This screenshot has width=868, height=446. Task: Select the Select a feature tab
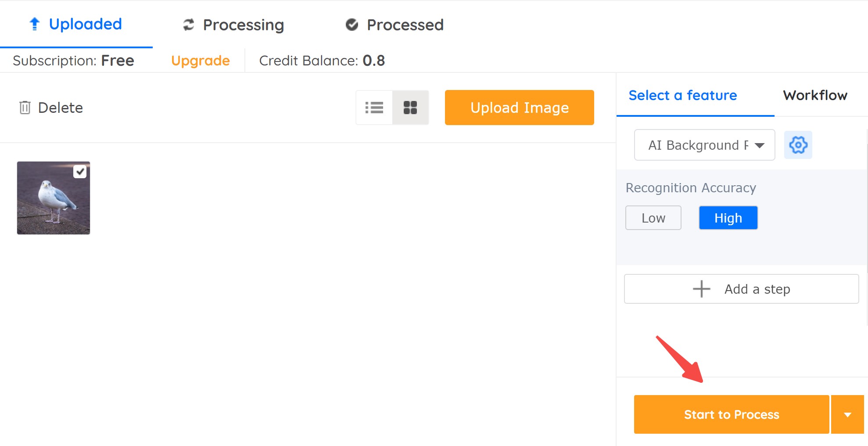(x=683, y=95)
